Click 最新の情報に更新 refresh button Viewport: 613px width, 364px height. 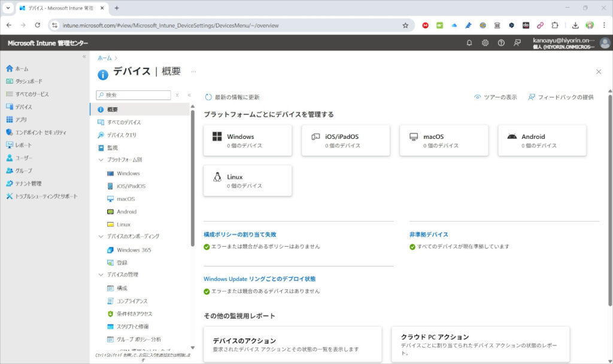tap(232, 97)
